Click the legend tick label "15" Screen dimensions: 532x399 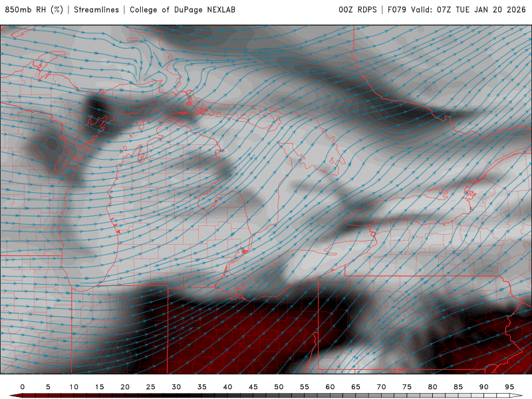99,387
